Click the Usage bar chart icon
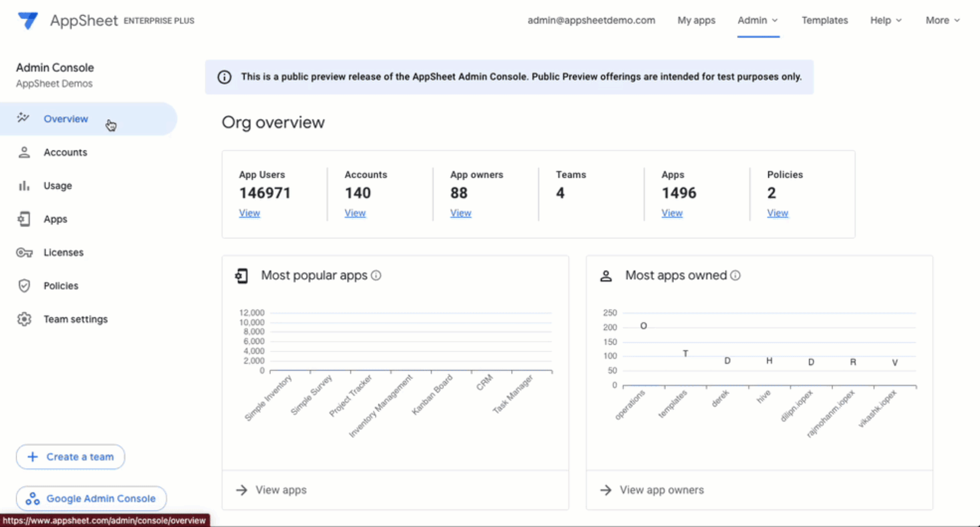The height and width of the screenshot is (527, 980). (x=24, y=186)
